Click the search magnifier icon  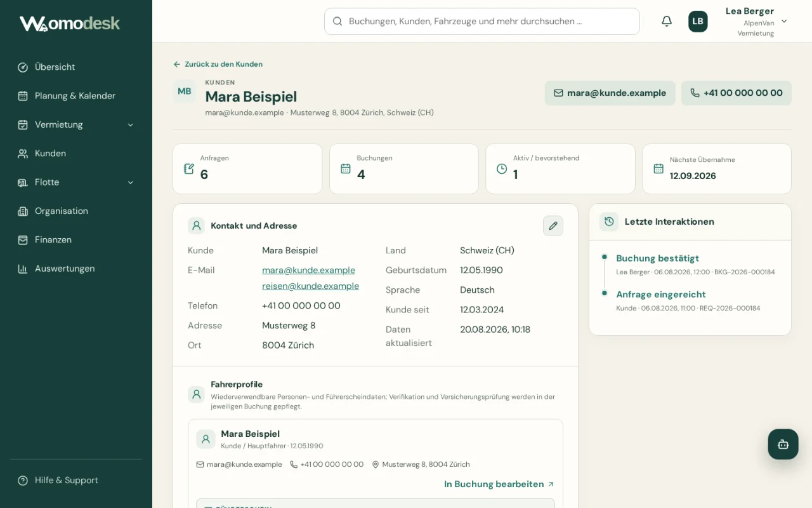click(337, 21)
